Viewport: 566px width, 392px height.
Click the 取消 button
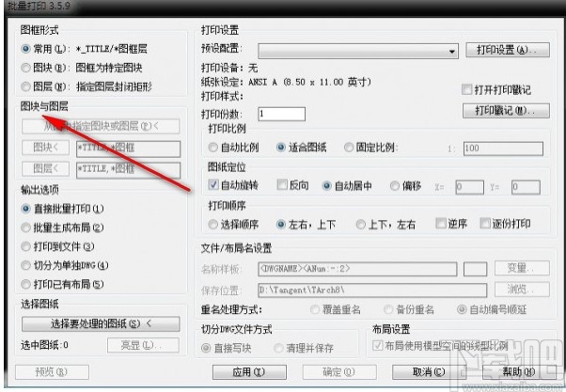(x=429, y=372)
